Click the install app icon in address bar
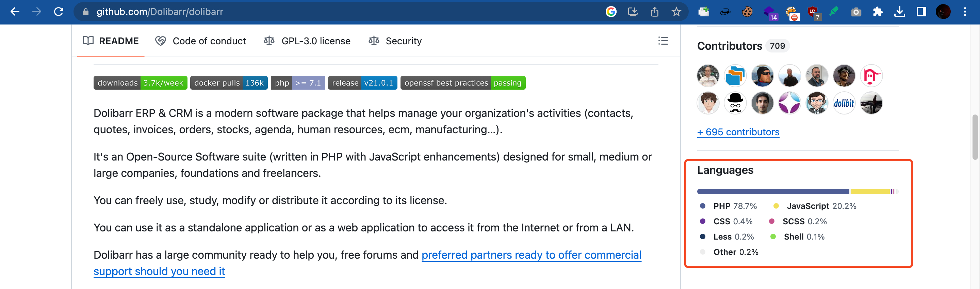980x289 pixels. tap(633, 12)
